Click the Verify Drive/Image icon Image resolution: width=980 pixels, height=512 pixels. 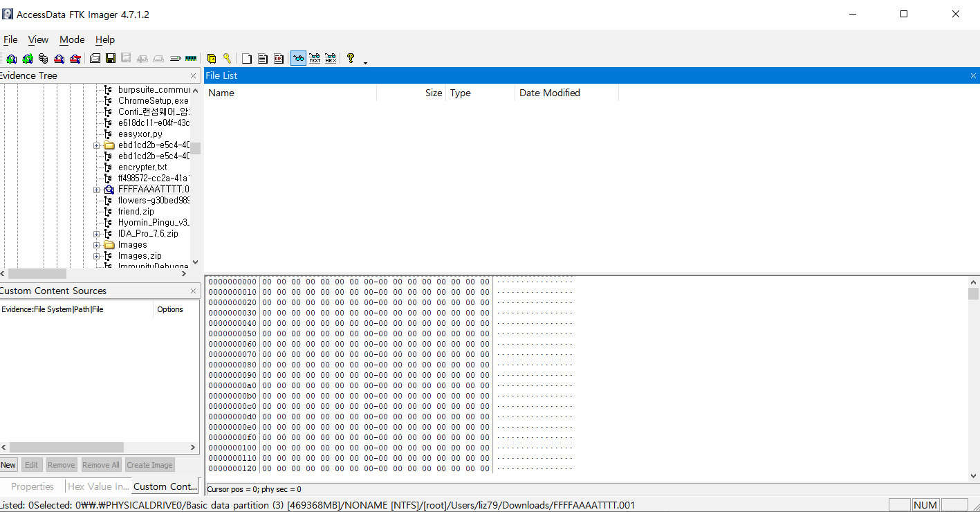point(175,59)
